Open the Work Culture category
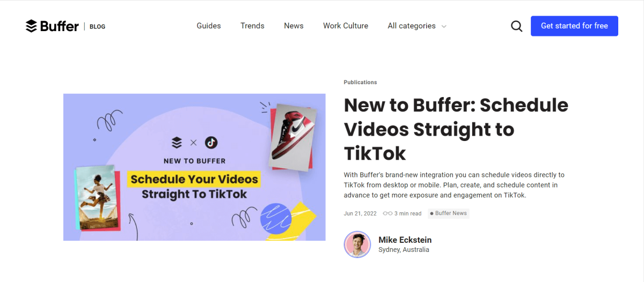This screenshot has width=644, height=282. pos(346,26)
